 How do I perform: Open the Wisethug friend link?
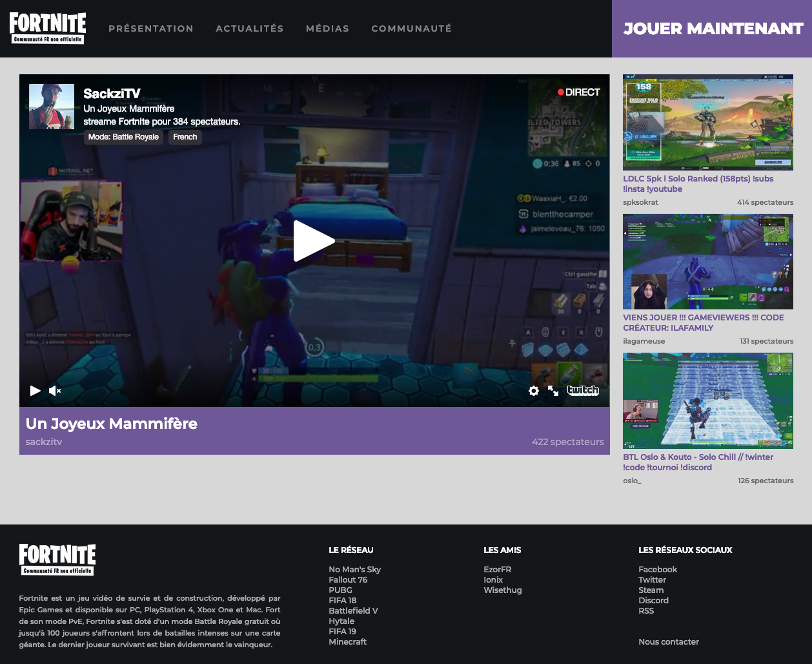[x=503, y=590]
